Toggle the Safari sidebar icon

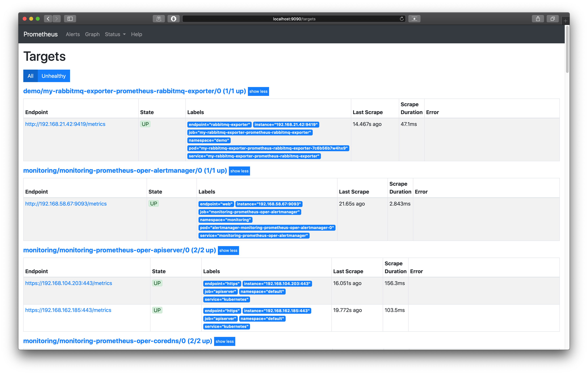coord(70,19)
